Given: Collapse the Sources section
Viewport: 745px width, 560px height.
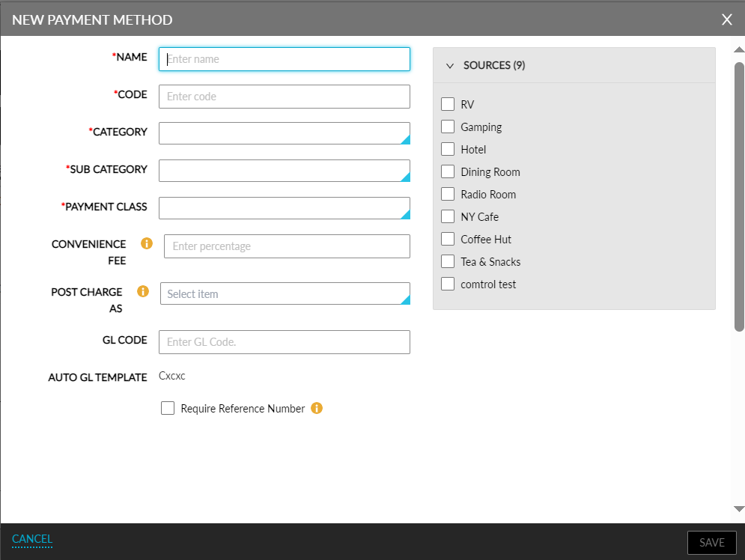Looking at the screenshot, I should (449, 65).
